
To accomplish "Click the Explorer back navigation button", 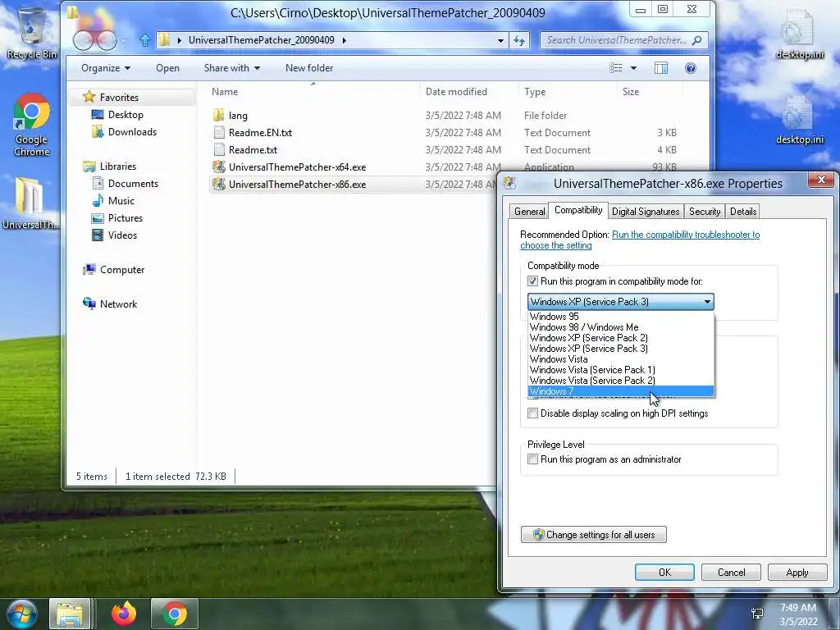I will 83,40.
